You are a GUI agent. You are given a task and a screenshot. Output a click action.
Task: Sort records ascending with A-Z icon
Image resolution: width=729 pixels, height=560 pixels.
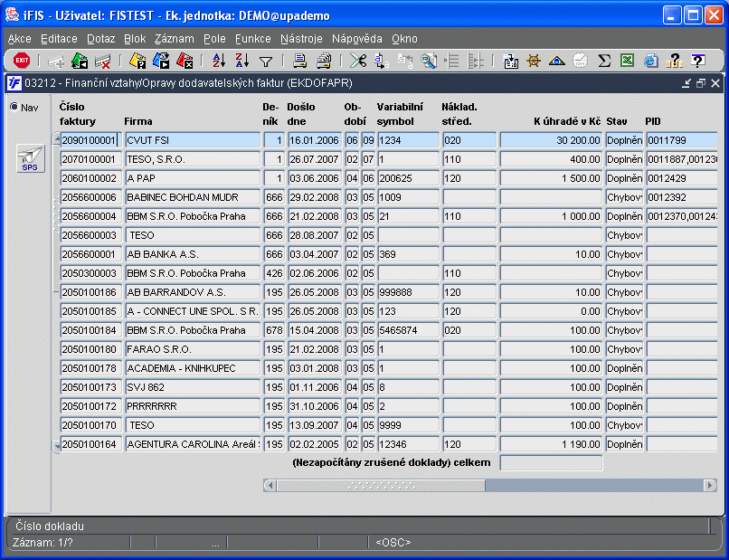219,61
